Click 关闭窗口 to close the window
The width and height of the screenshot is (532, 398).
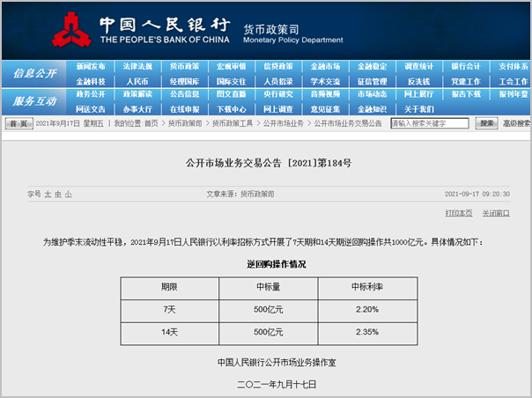point(496,213)
